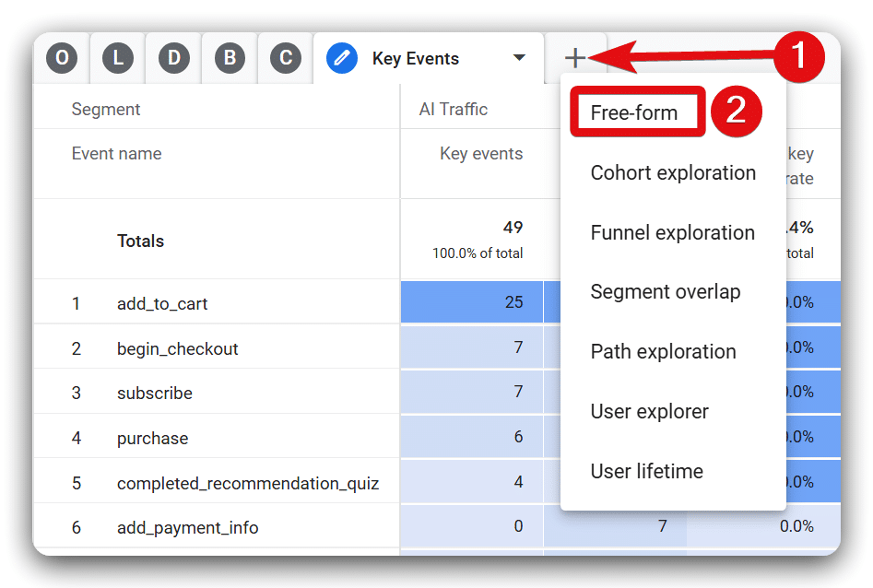Pick Funnel exploration from the list
This screenshot has width=873, height=588.
[x=673, y=232]
